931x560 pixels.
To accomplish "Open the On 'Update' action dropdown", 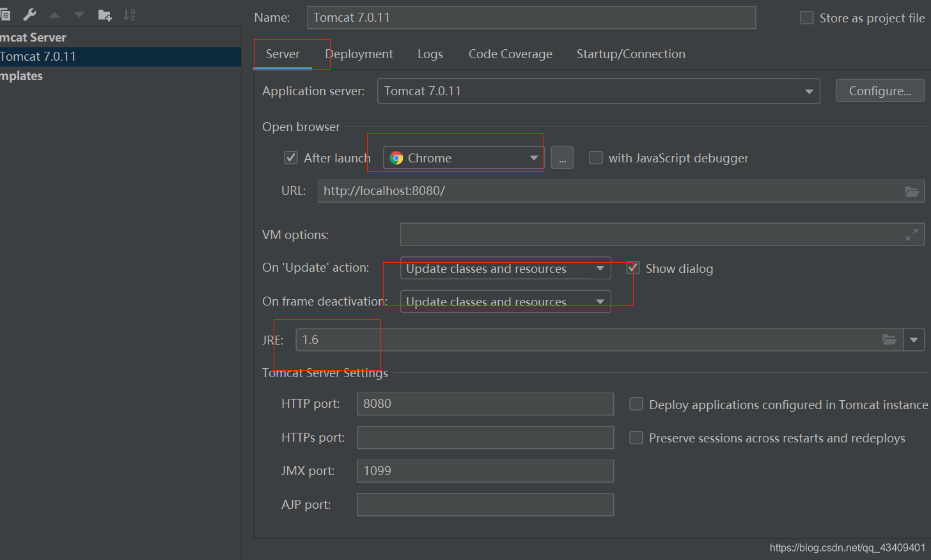I will [x=505, y=268].
